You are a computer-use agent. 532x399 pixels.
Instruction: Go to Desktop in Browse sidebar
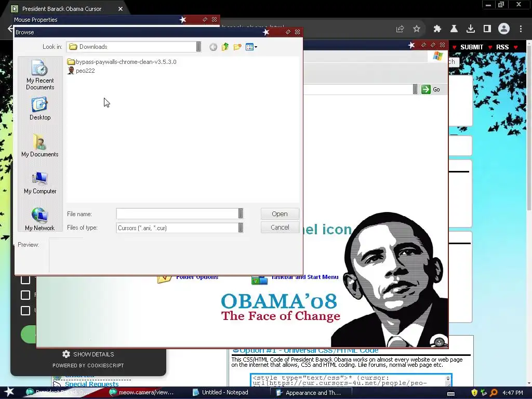click(40, 109)
